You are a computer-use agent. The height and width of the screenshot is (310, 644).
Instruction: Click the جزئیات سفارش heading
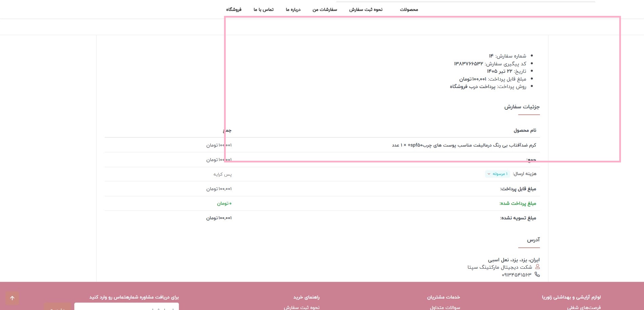tap(522, 107)
